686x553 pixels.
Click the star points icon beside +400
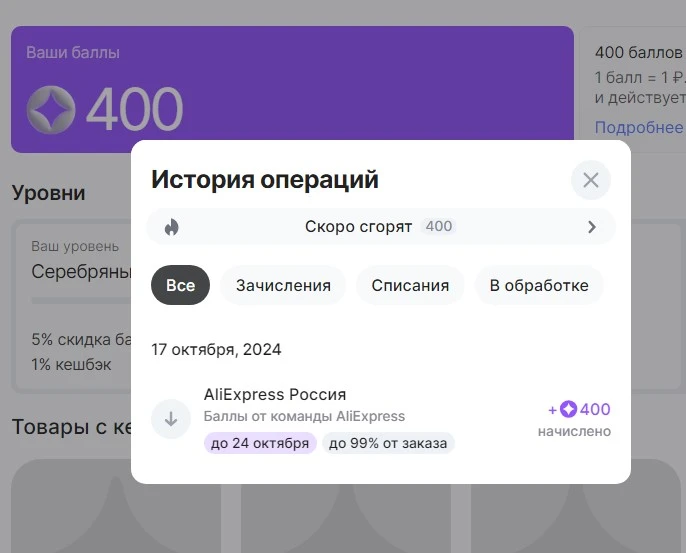tap(568, 409)
